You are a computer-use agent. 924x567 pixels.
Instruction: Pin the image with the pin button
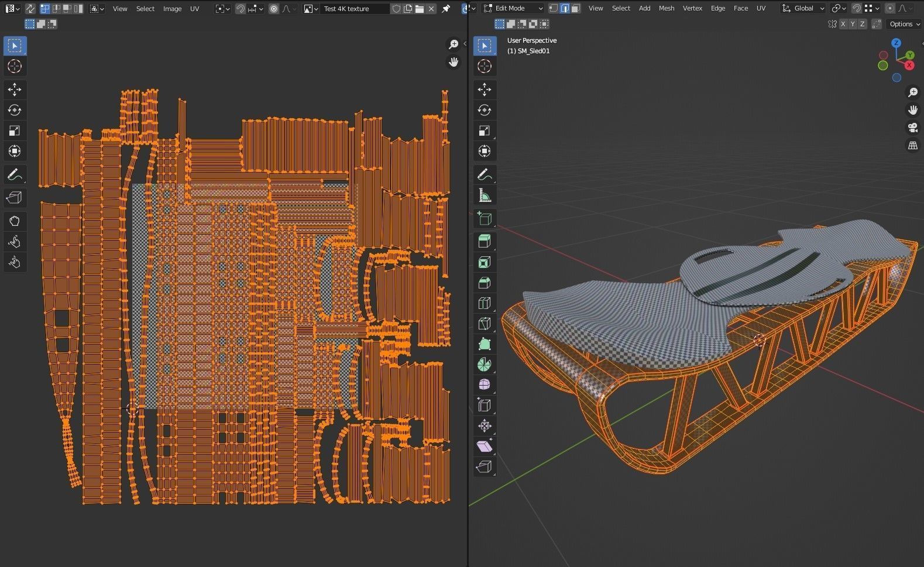click(x=446, y=9)
